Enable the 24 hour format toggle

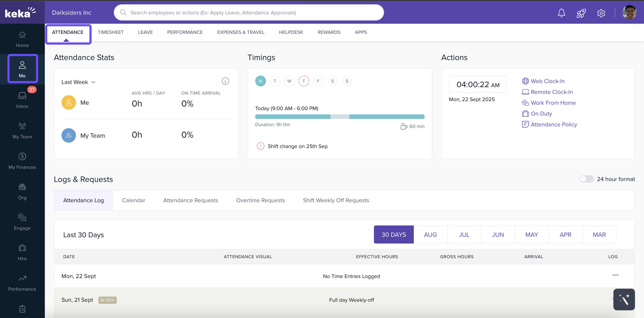point(587,179)
